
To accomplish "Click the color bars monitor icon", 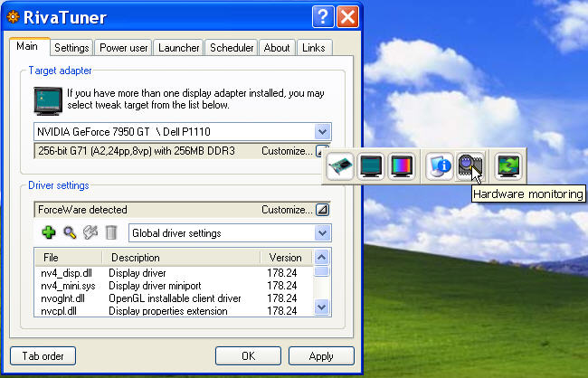I will 402,165.
